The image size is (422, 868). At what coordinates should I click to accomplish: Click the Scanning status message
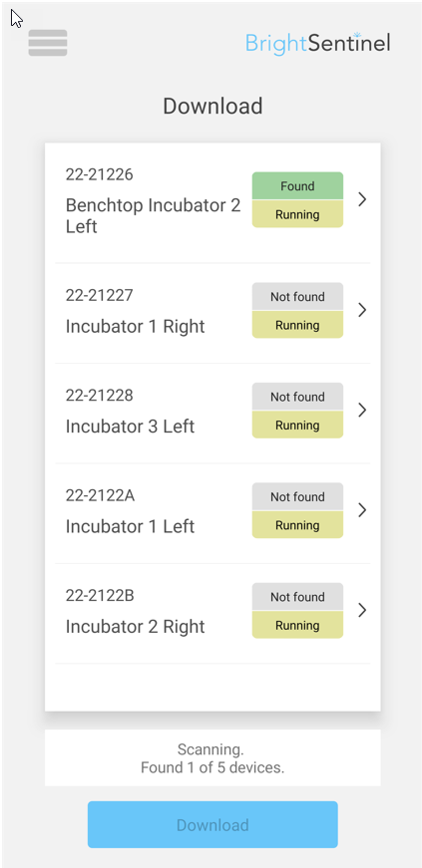pos(212,758)
